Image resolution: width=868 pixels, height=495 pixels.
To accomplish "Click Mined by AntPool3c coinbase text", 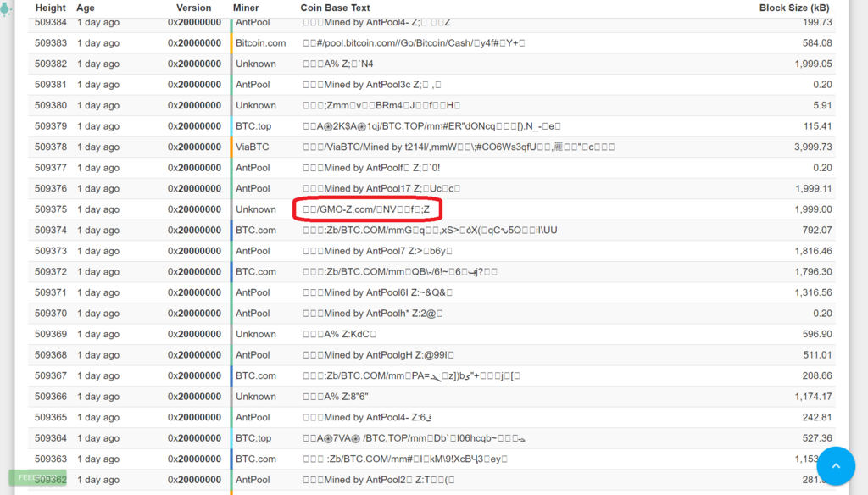I will [372, 85].
